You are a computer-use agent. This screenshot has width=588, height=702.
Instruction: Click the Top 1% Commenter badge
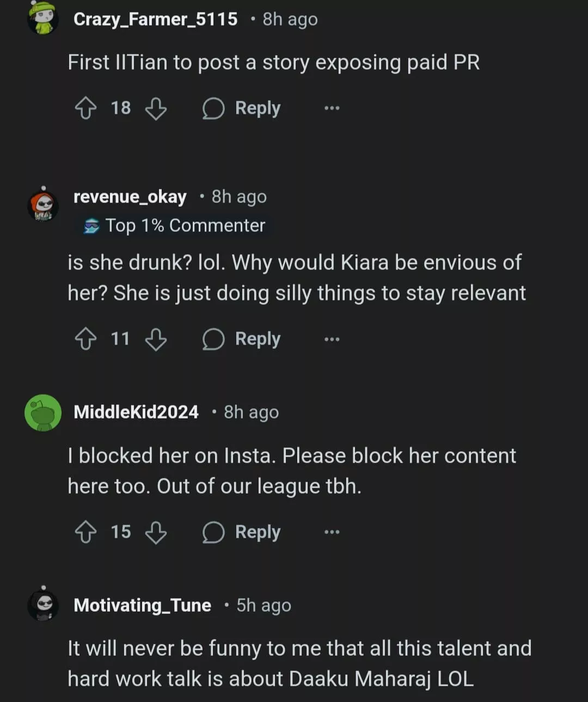pyautogui.click(x=175, y=225)
